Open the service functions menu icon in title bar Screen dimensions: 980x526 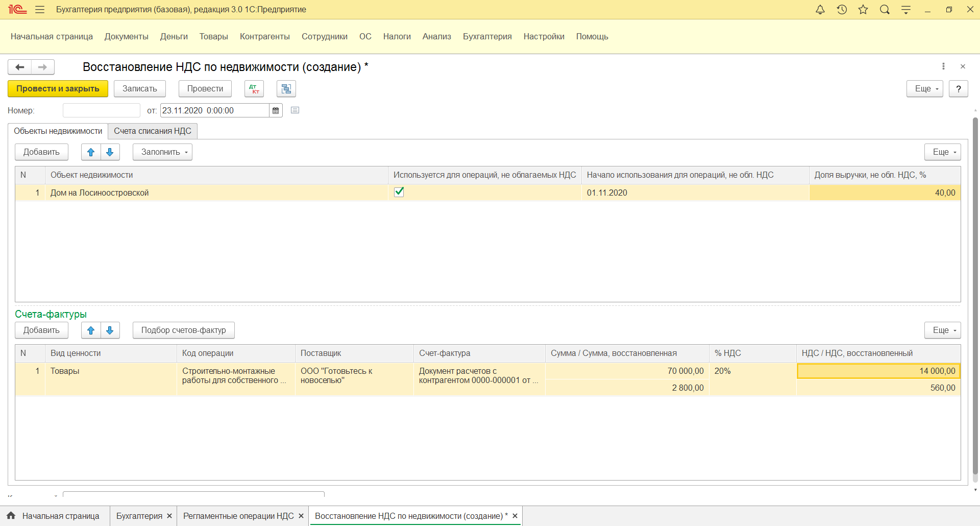coord(906,10)
